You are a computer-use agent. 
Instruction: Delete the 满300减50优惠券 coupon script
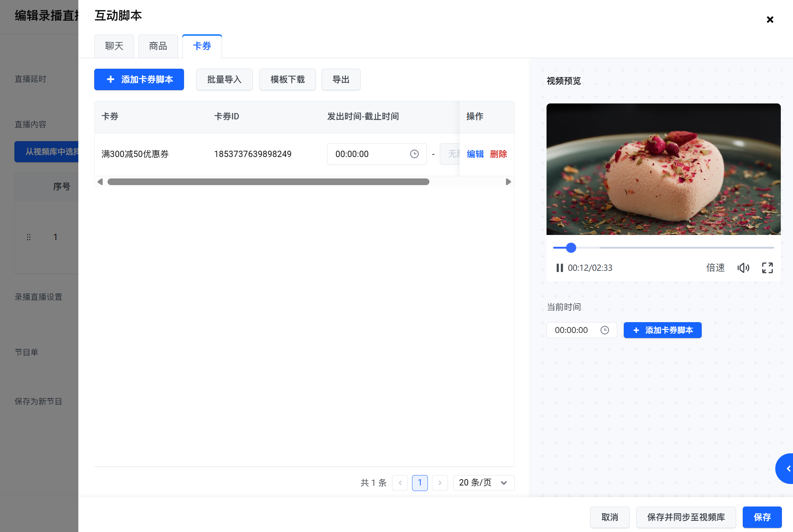[x=498, y=154]
